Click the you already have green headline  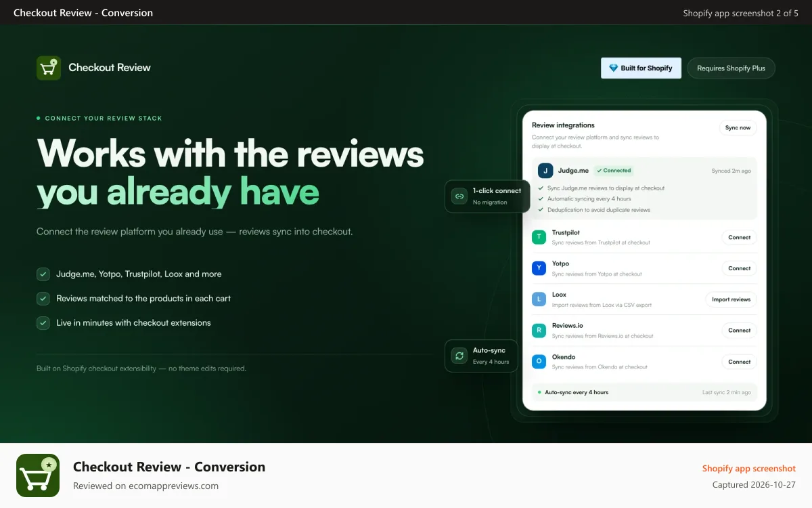point(178,192)
